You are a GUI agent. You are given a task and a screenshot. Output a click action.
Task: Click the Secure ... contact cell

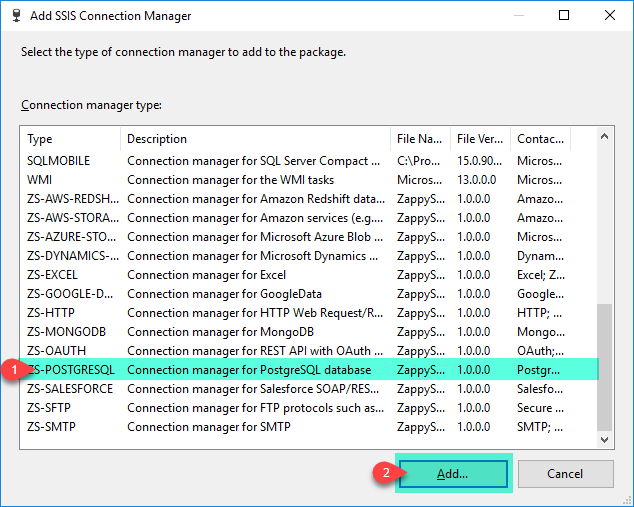coord(540,408)
